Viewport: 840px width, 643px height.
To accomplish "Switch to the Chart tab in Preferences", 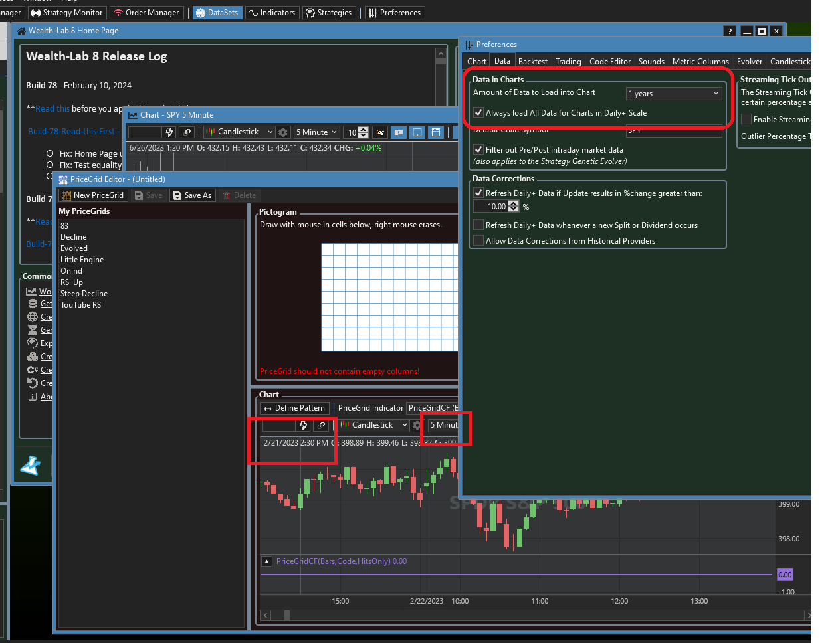I will point(476,62).
